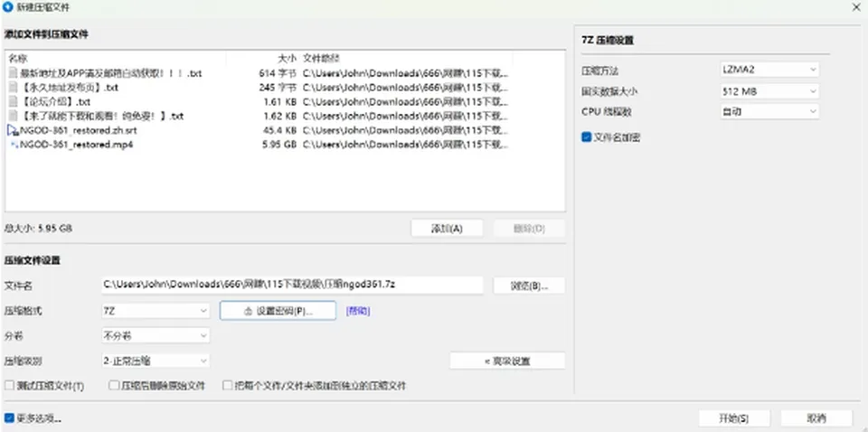Check add each file to separate archive option
This screenshot has height=432, width=868.
coord(227,385)
